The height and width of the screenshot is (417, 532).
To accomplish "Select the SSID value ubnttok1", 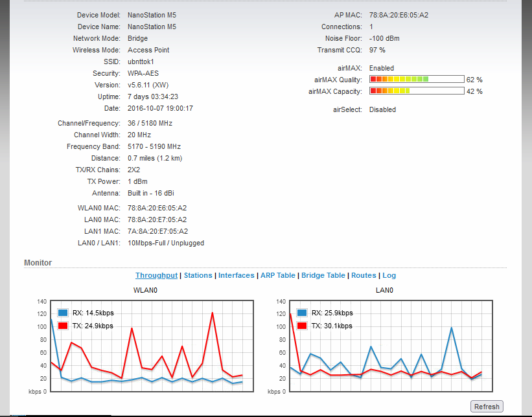I will [x=141, y=62].
